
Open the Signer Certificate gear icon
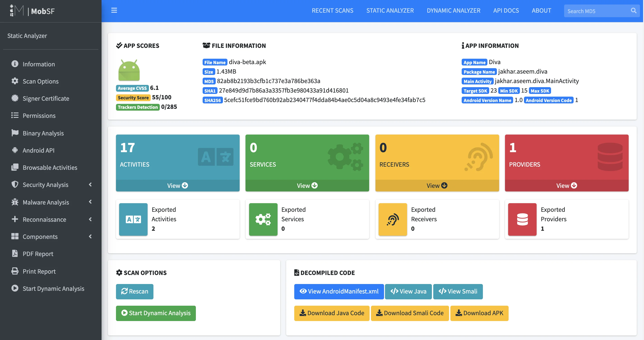click(x=15, y=98)
